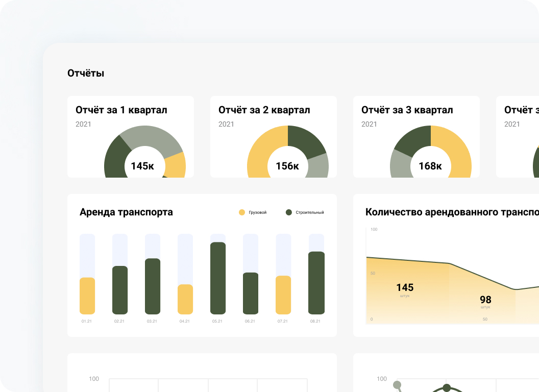The width and height of the screenshot is (539, 392).
Task: Select the green bar for 03.21
Action: [x=153, y=286]
